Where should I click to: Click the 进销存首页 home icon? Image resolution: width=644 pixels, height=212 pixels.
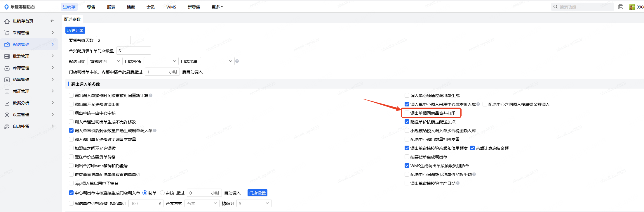pos(7,21)
